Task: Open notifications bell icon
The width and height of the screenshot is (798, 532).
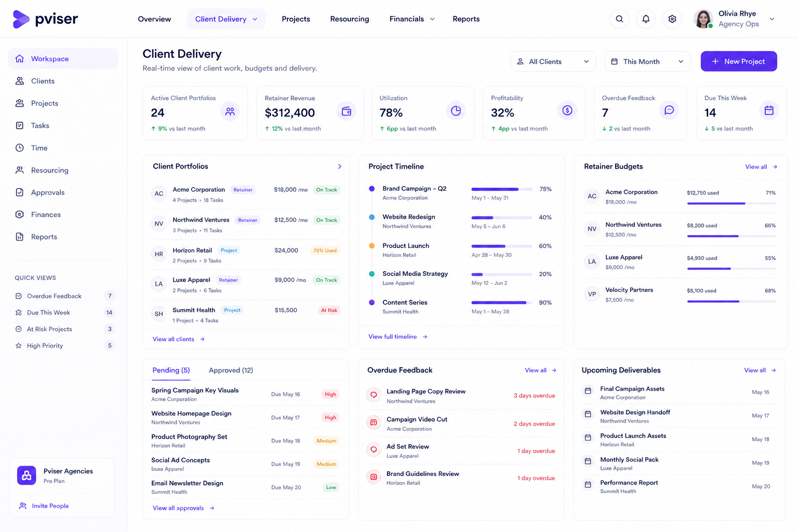Action: tap(646, 19)
